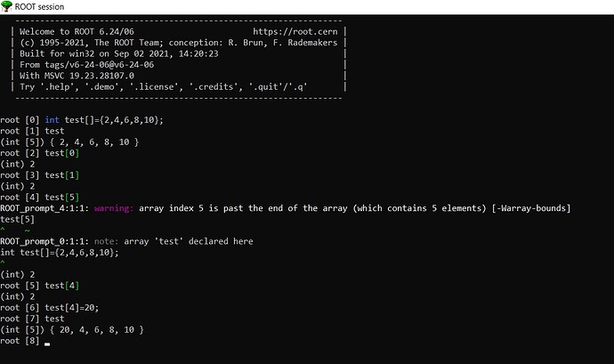Click the [-Warray-bounds] flag text

coord(531,208)
